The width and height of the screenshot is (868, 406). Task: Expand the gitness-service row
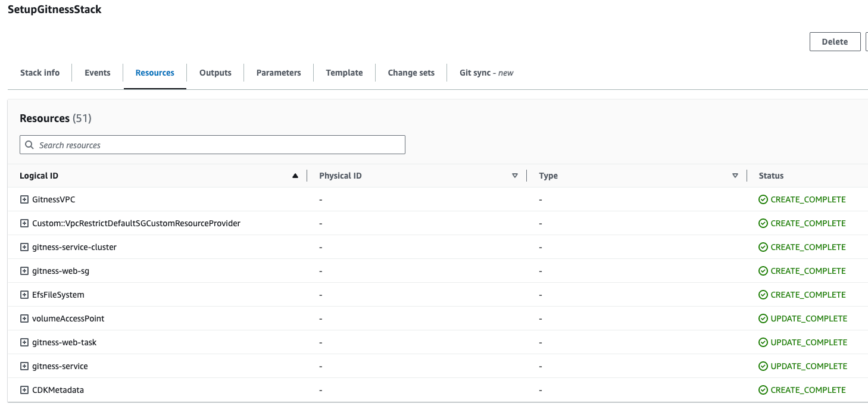(24, 366)
